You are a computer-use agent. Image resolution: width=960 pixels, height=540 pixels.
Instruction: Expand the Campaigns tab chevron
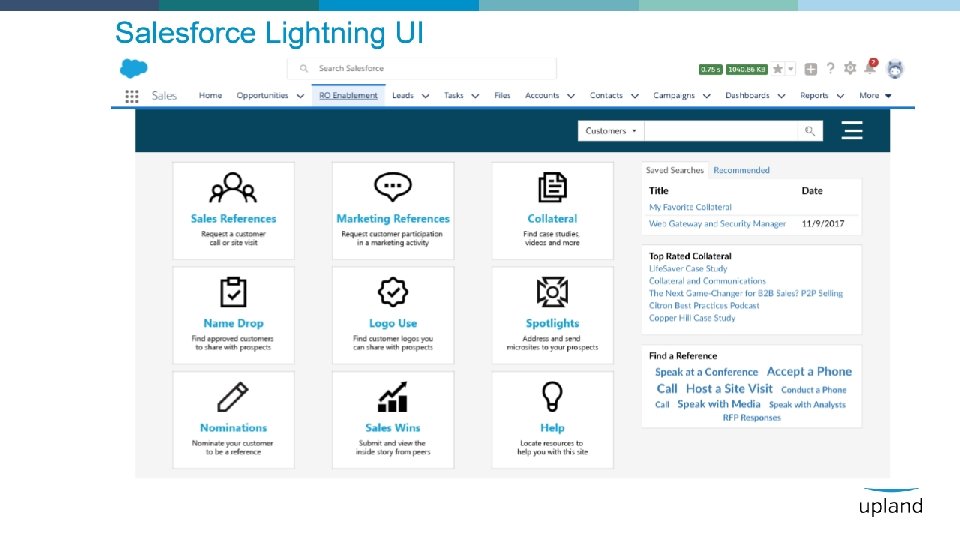pyautogui.click(x=707, y=96)
